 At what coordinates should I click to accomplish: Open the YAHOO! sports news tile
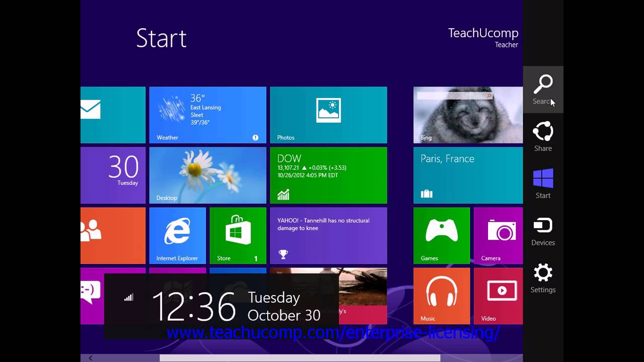(329, 236)
